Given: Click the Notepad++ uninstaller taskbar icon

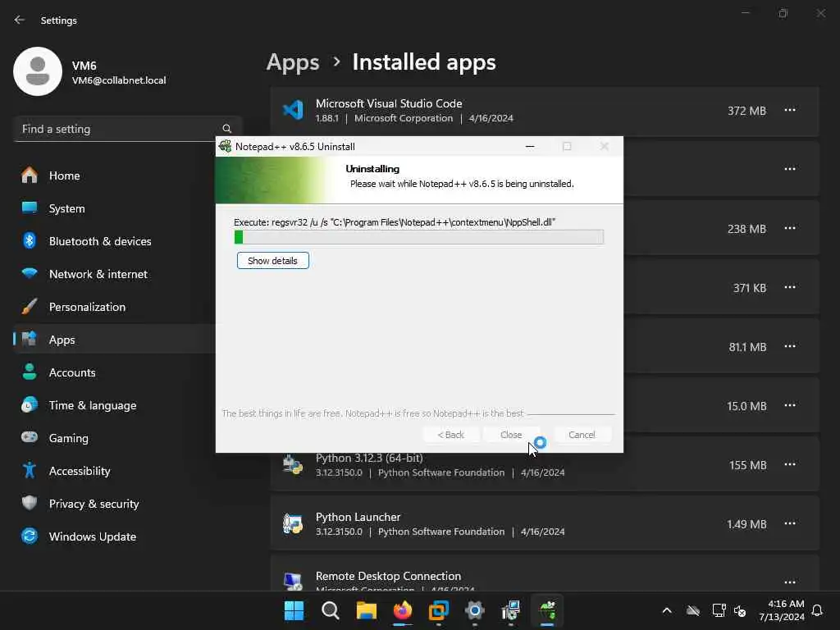Looking at the screenshot, I should 547,610.
